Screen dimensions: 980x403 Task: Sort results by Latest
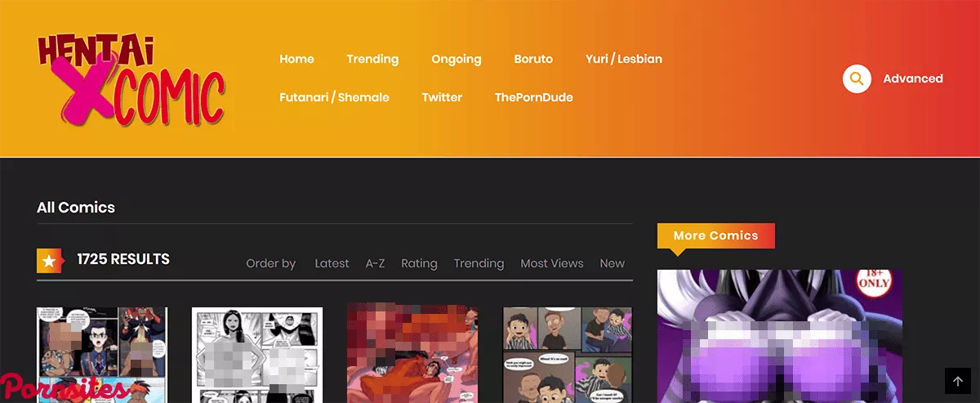(x=332, y=263)
